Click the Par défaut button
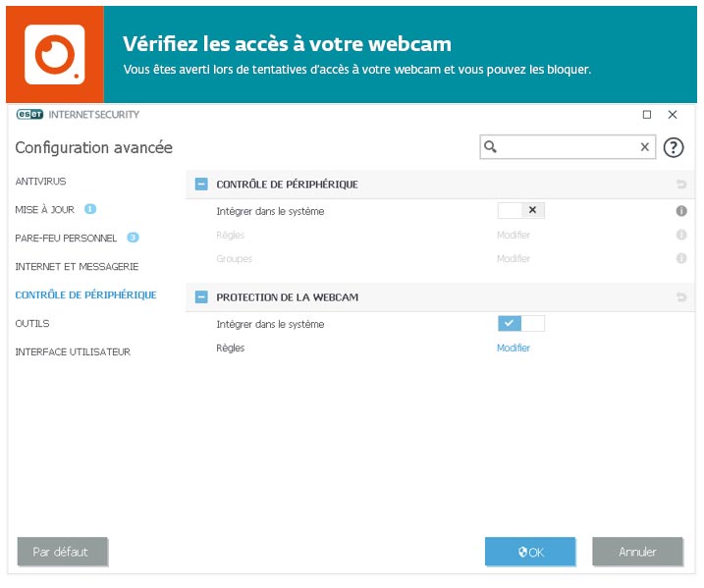The image size is (704, 588). click(x=62, y=552)
